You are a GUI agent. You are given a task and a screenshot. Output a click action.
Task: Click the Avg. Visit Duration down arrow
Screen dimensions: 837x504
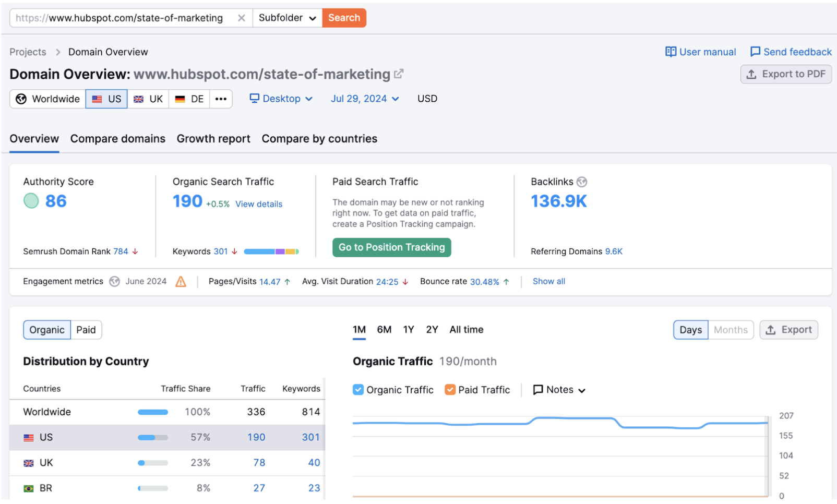pyautogui.click(x=405, y=282)
